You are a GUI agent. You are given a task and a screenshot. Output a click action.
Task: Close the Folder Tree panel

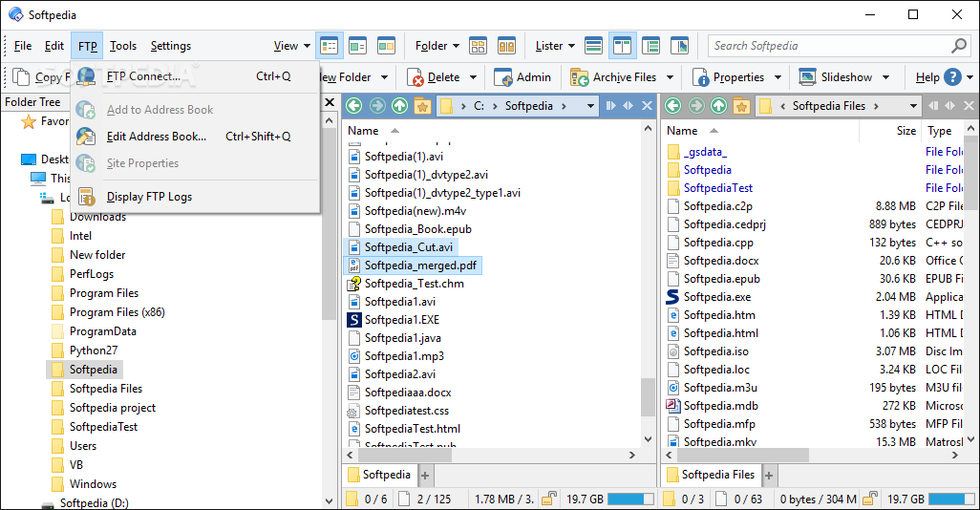(x=330, y=102)
